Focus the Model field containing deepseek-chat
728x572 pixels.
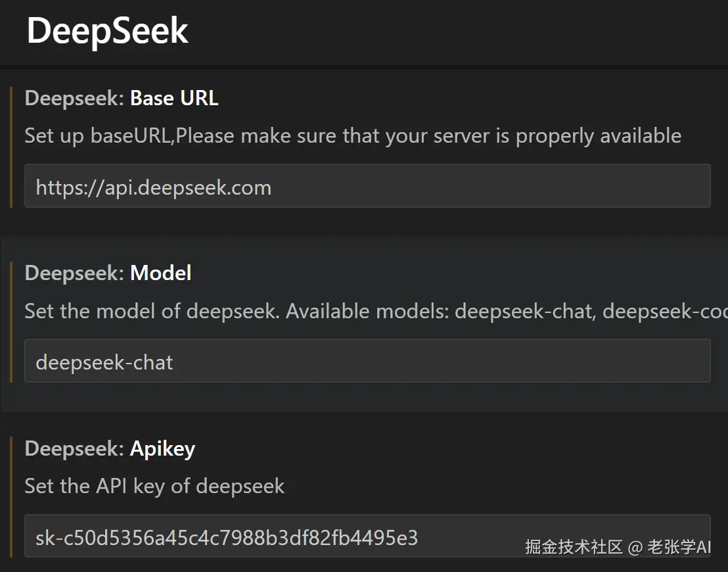[367, 361]
